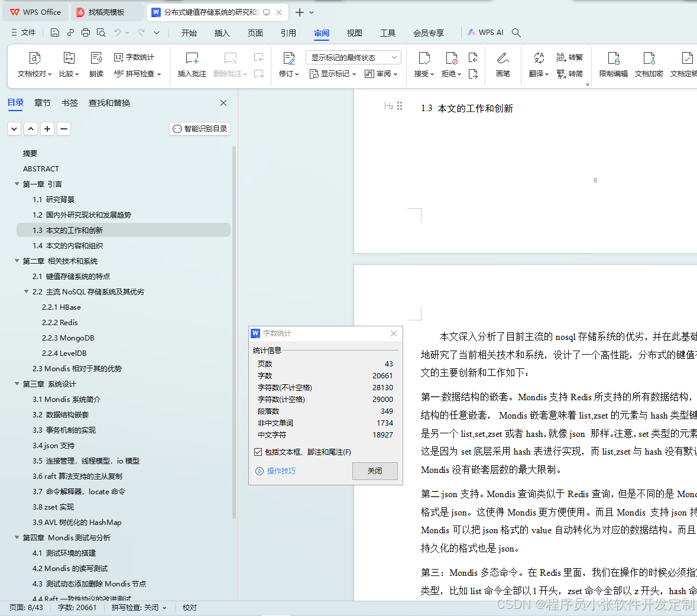Close the navigation pane with X
This screenshot has width=697, height=616.
click(223, 103)
